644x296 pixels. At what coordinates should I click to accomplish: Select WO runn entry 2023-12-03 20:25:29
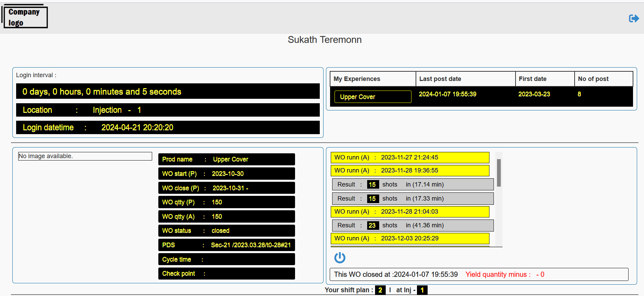coord(410,238)
